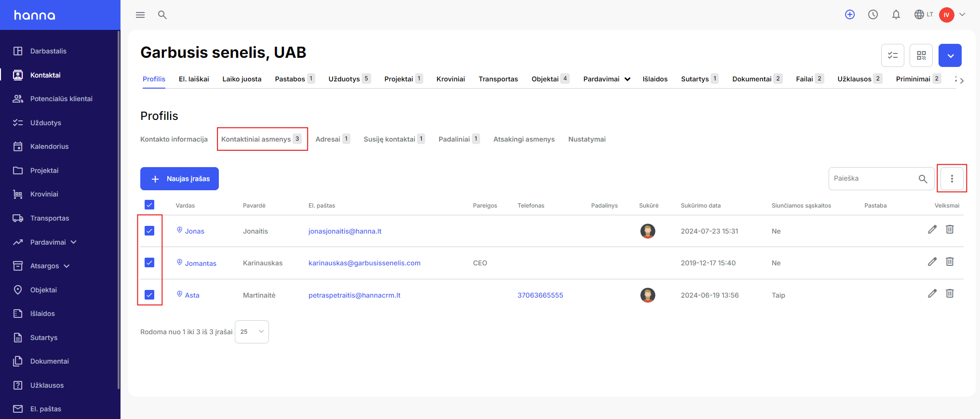This screenshot has width=980, height=419.
Task: Open Išlaidos in the sidebar
Action: tap(42, 314)
